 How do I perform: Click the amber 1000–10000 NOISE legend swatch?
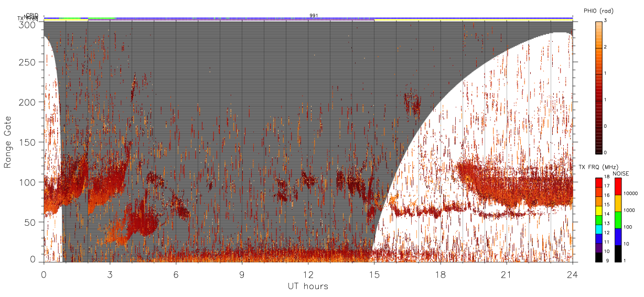(x=618, y=203)
